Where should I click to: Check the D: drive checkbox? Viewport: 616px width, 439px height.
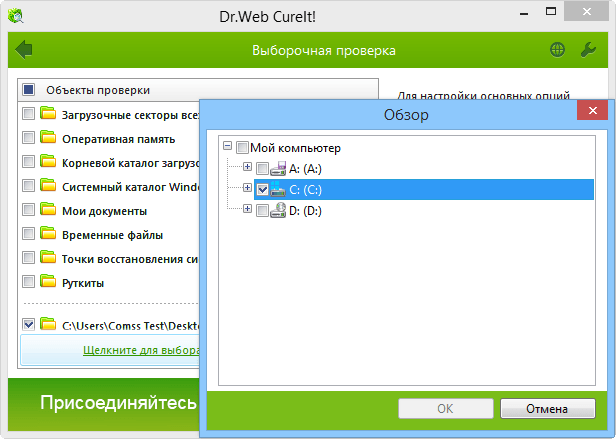point(262,211)
